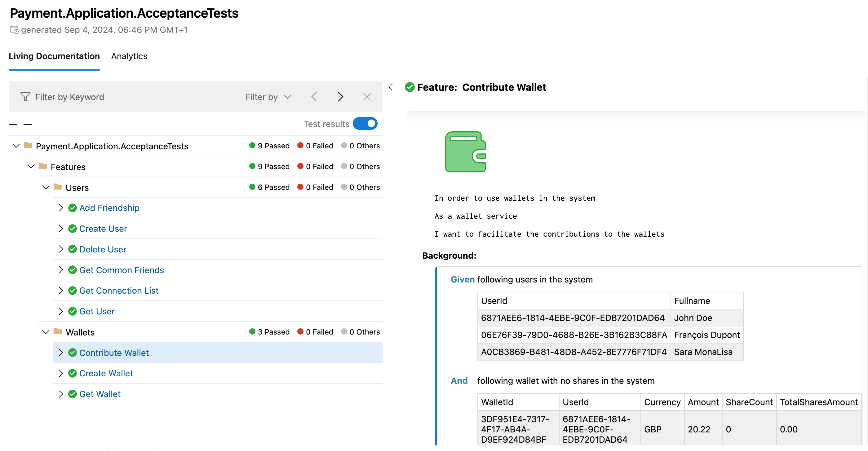Open the Get Wallet feature link
This screenshot has height=451, width=868.
(100, 394)
